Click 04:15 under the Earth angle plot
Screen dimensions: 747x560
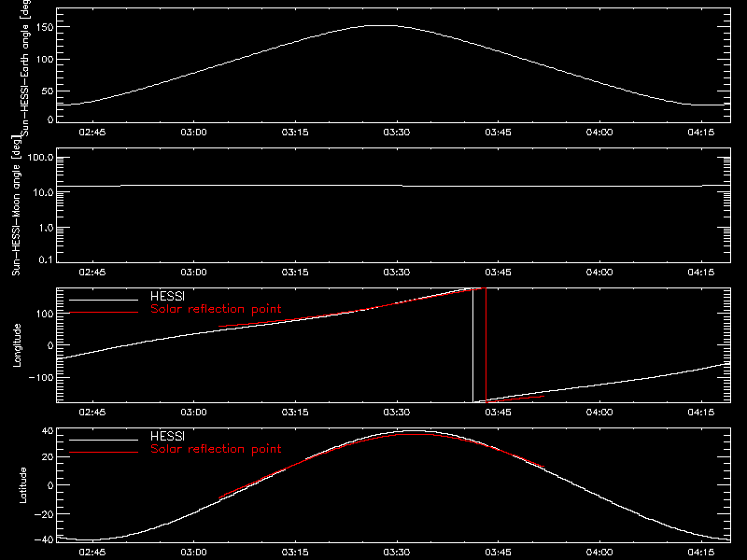click(701, 133)
